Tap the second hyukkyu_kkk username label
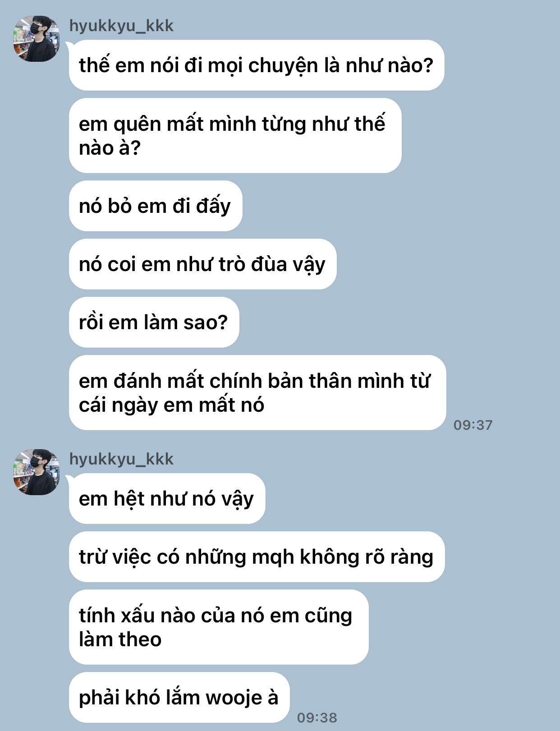Screen dimensions: 560x731 tap(121, 459)
